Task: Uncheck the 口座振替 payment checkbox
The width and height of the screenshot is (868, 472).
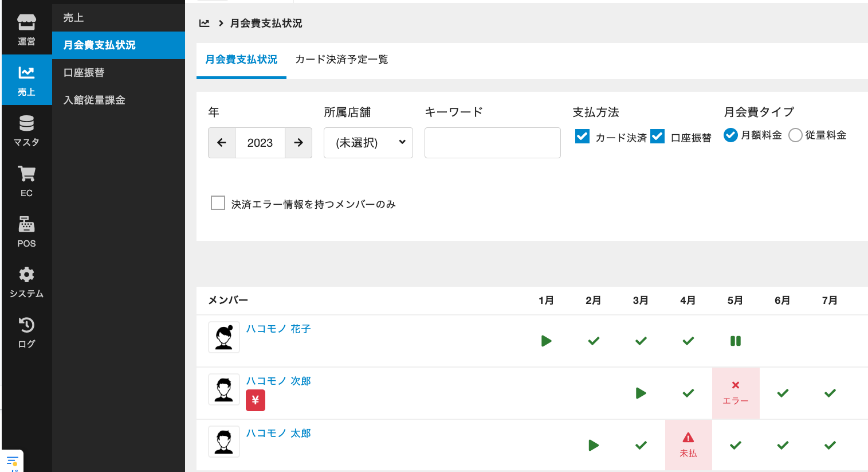Action: tap(658, 136)
